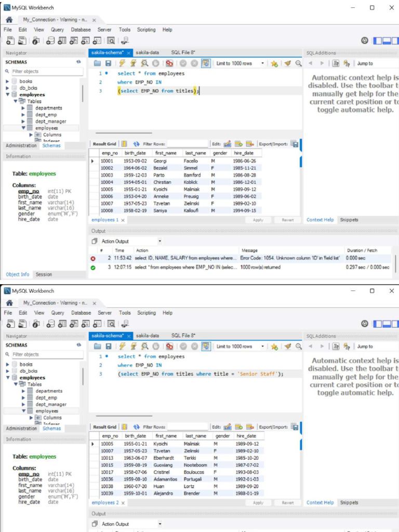The image size is (399, 532).
Task: Execute the query with top window lightning bolt
Action: coord(122,63)
